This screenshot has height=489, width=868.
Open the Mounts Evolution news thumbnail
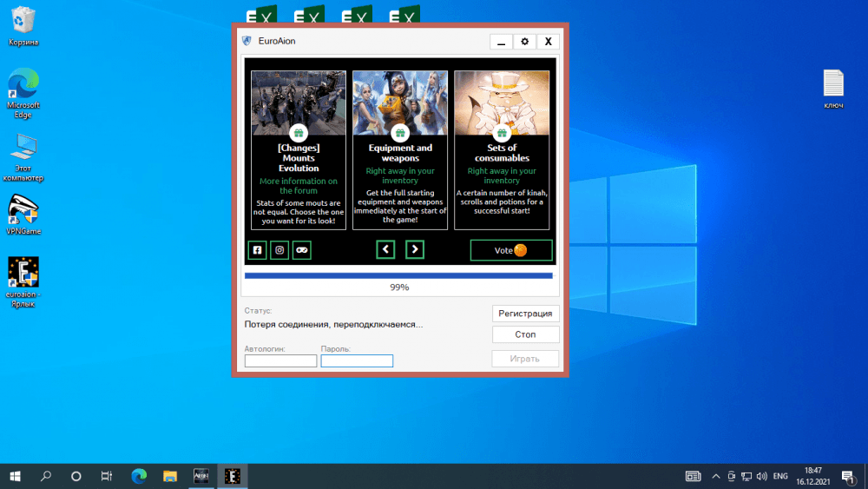[x=299, y=99]
